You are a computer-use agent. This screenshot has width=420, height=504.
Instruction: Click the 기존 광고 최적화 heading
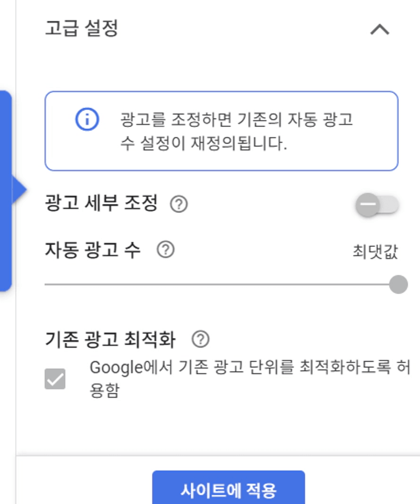(x=110, y=339)
